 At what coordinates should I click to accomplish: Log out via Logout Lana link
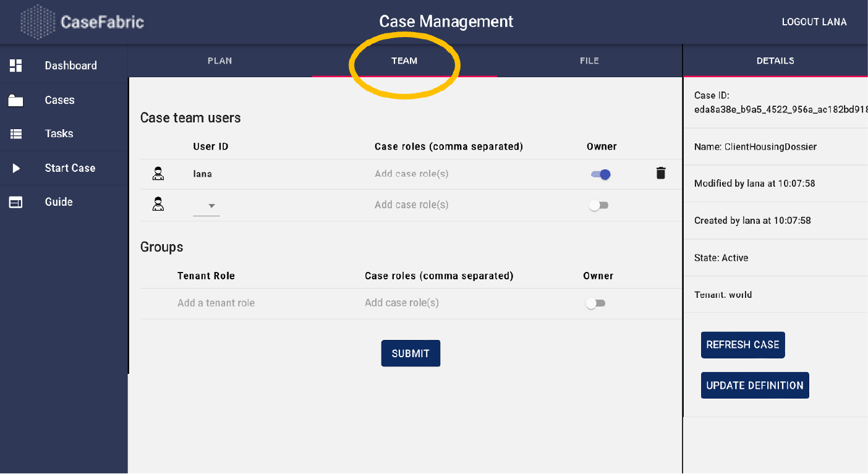coord(814,22)
